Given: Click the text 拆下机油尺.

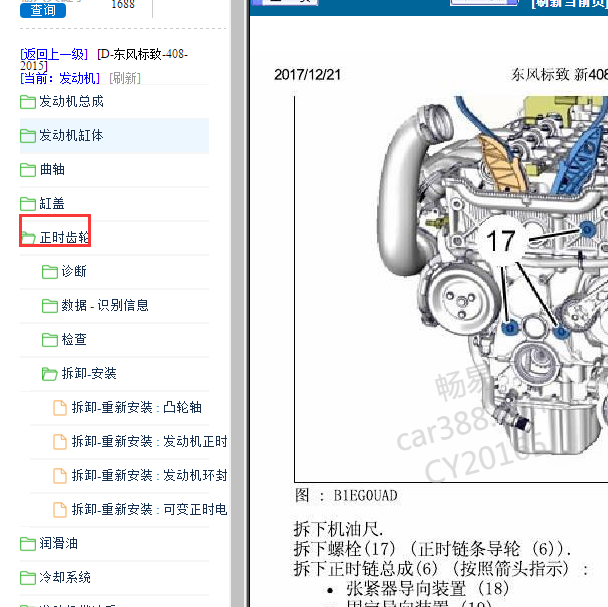Looking at the screenshot, I should pos(338,529).
